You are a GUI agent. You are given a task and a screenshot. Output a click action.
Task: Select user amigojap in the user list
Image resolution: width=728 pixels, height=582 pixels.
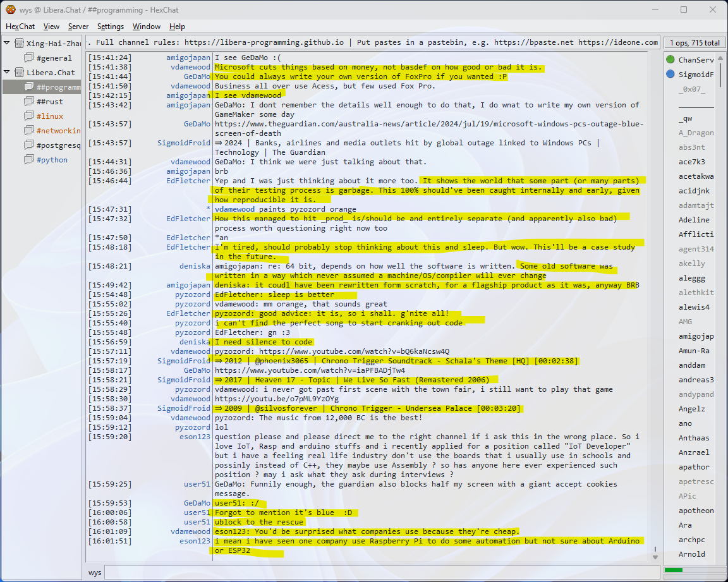696,336
